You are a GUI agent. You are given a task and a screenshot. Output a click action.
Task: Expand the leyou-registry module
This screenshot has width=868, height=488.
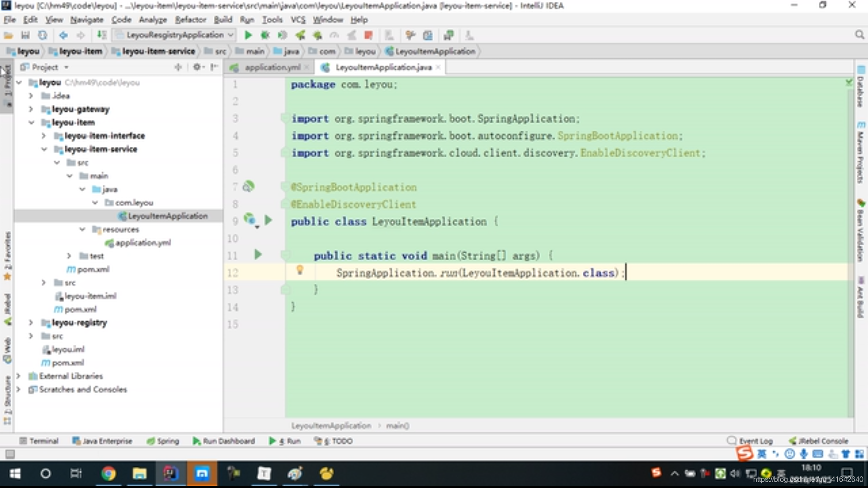31,323
